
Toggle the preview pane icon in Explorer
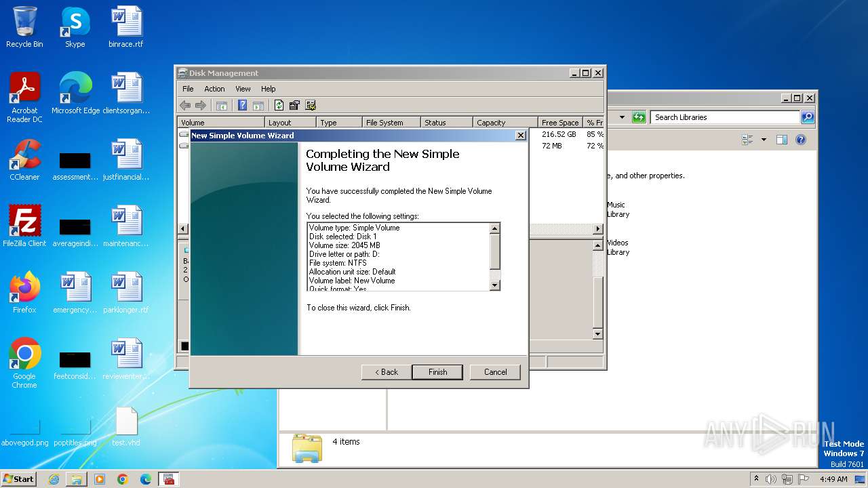[781, 140]
